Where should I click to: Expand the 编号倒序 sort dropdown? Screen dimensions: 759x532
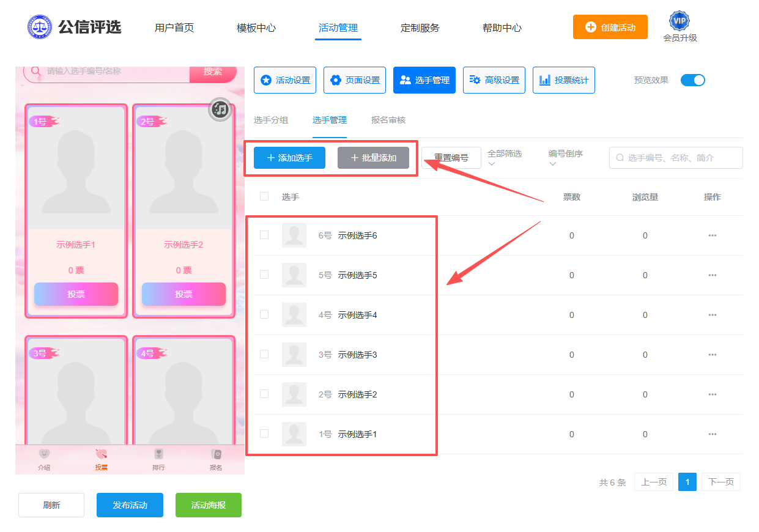click(566, 157)
